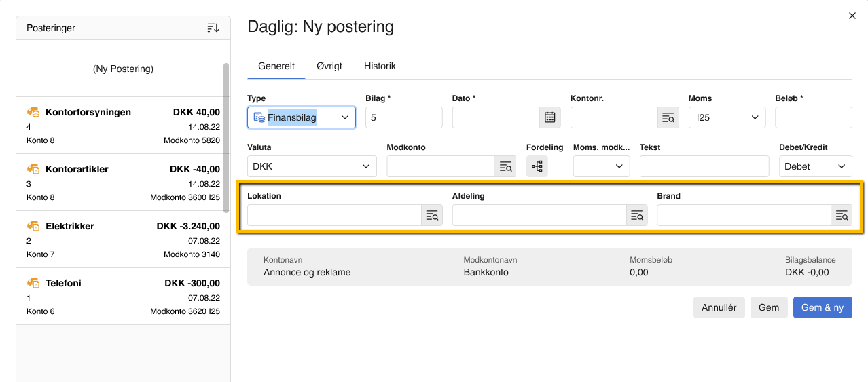This screenshot has height=382, width=868.
Task: Open Afdeling lookup icon
Action: point(637,215)
